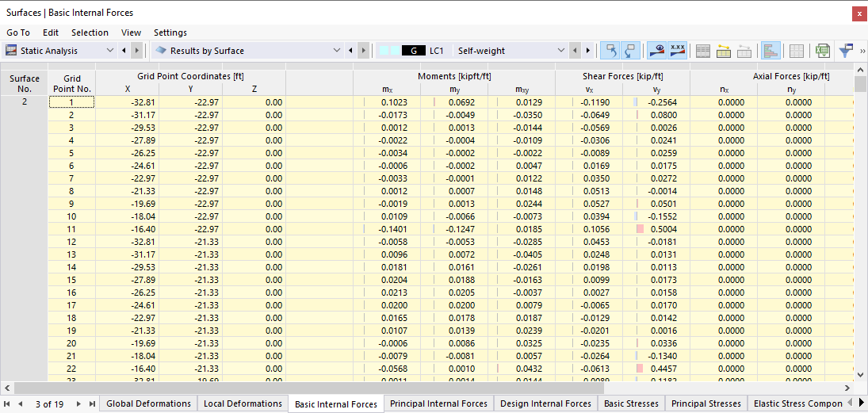Select vy value 0.4457 in row 22
The height and width of the screenshot is (413, 868).
656,368
